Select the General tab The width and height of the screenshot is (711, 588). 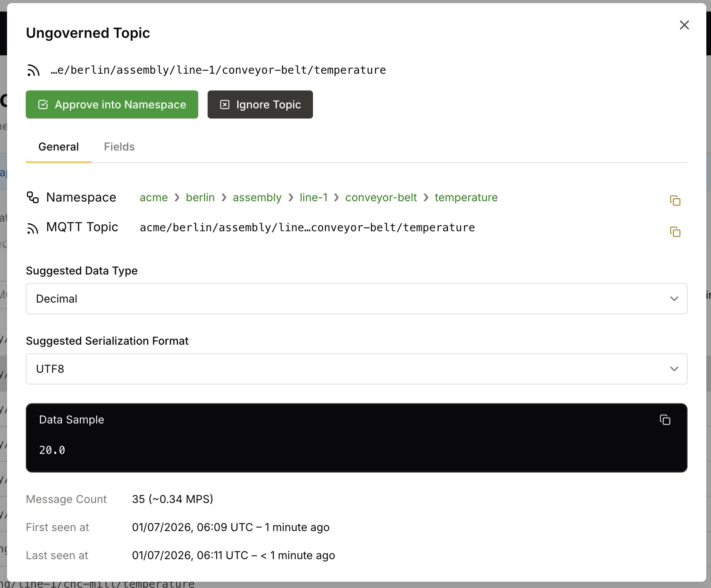59,147
